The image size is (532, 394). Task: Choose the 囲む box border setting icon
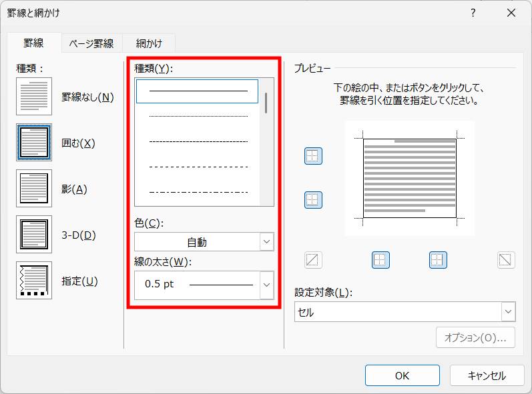(33, 143)
